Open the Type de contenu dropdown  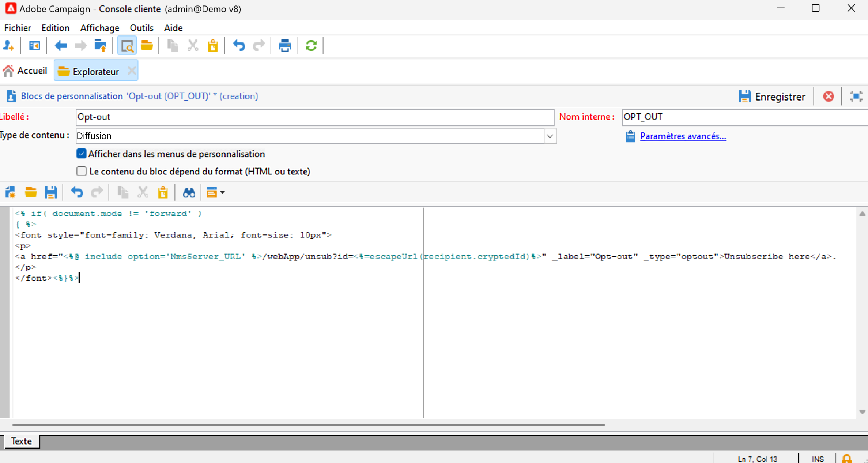click(x=550, y=136)
